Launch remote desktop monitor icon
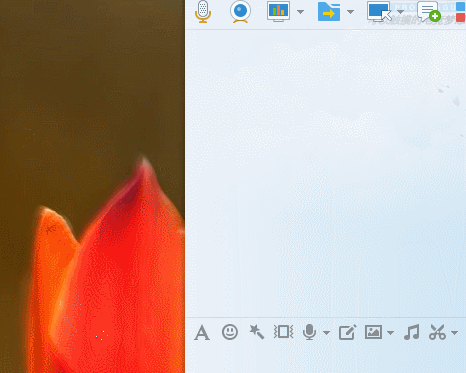This screenshot has width=466, height=373. point(379,11)
